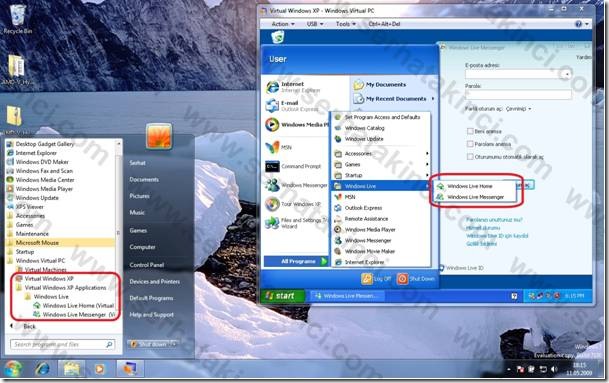
Task: Open Set Program Access and Defaults
Action: click(381, 117)
